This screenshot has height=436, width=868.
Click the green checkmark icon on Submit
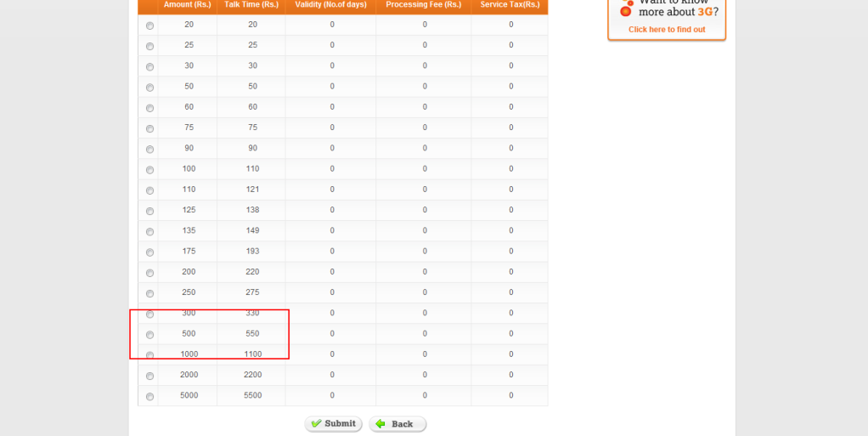pos(316,423)
